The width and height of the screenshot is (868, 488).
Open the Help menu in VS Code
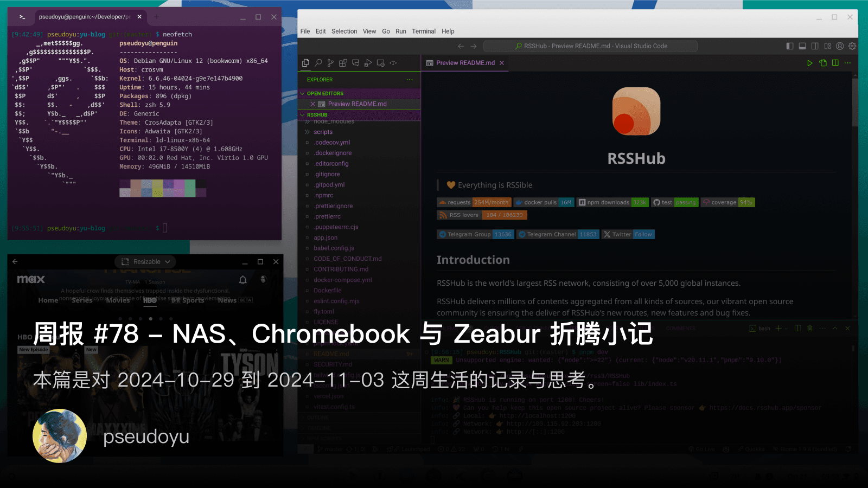tap(448, 31)
